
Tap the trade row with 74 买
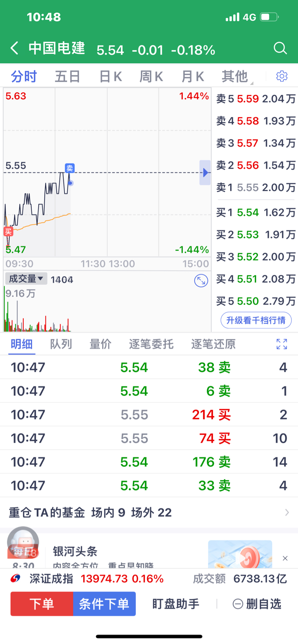149,438
